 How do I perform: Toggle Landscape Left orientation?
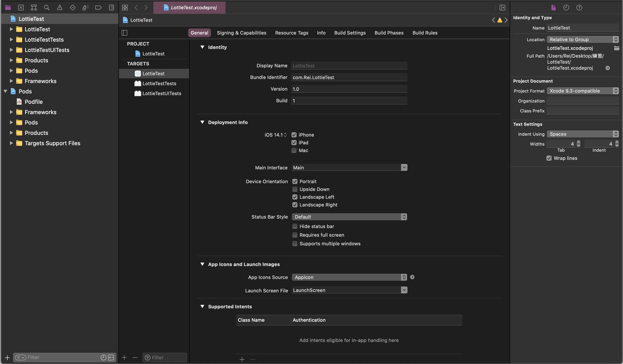295,197
